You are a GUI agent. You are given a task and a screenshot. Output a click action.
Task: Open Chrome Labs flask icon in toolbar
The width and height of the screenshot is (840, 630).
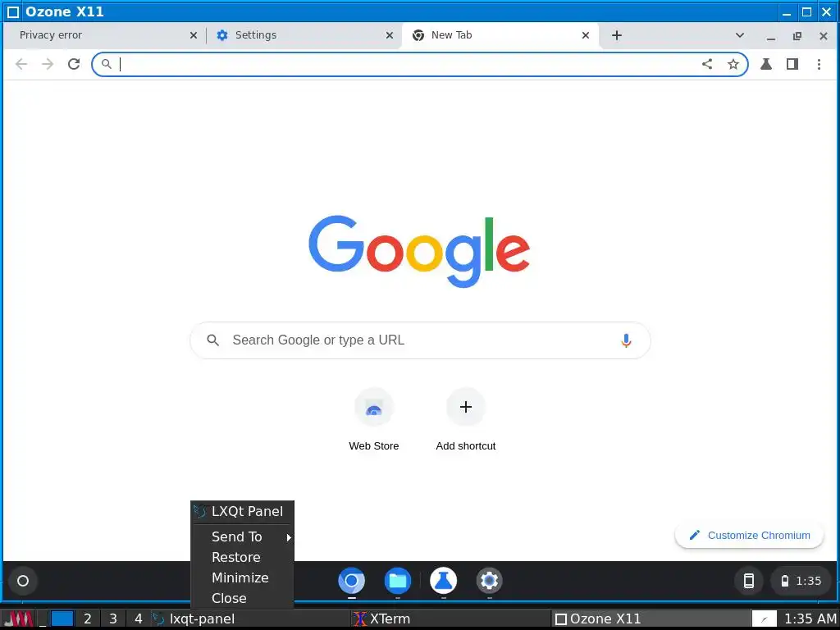766,64
